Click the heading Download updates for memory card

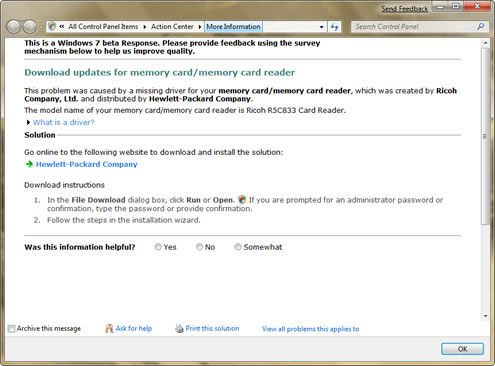tap(160, 72)
